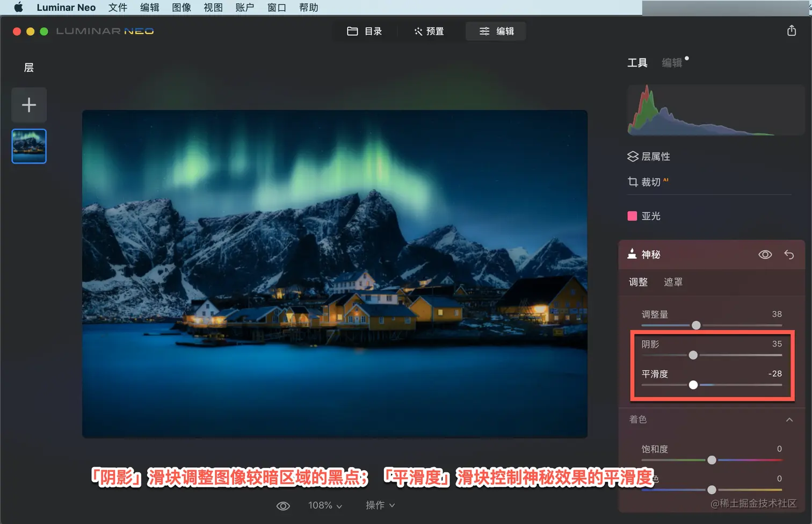Open the 账户 menu
Image resolution: width=812 pixels, height=524 pixels.
(245, 8)
